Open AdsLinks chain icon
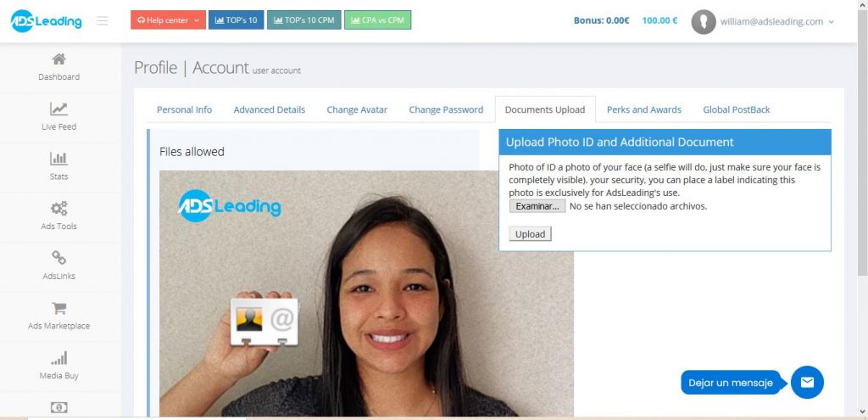Viewport: 868px width, 420px height. (58, 258)
